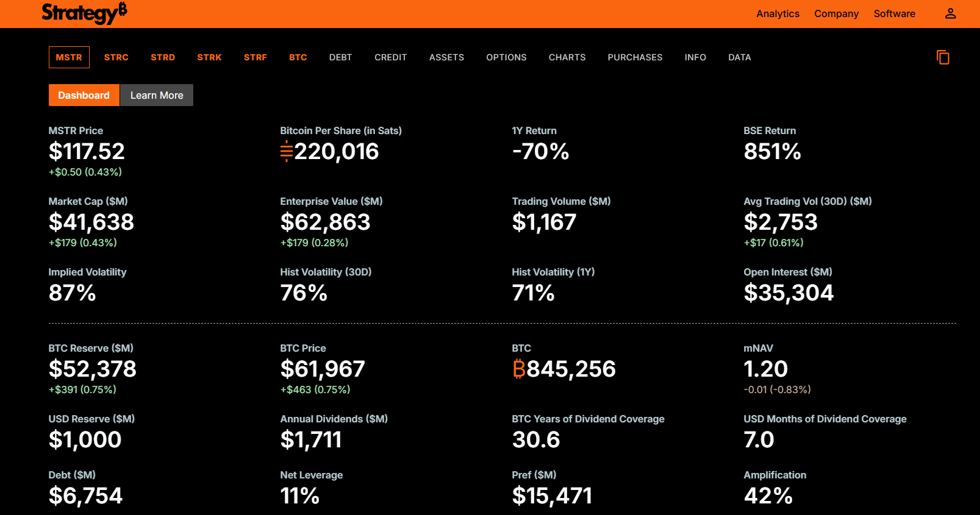Click the BTC price change +$463 (0.75%)
980x515 pixels.
[315, 389]
